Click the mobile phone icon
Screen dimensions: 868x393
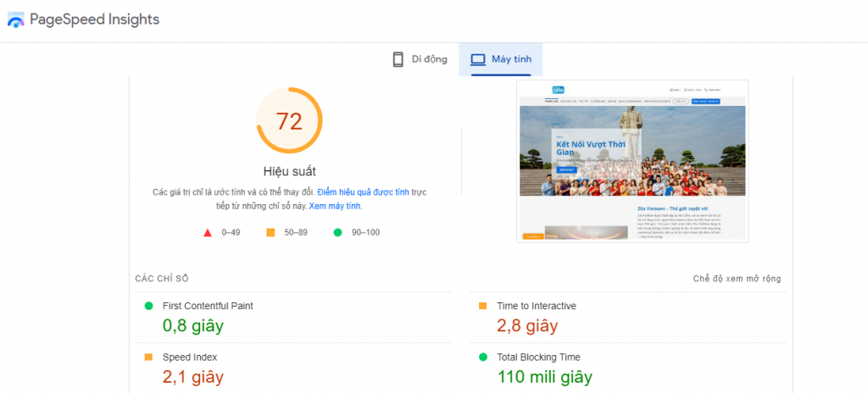pyautogui.click(x=398, y=60)
